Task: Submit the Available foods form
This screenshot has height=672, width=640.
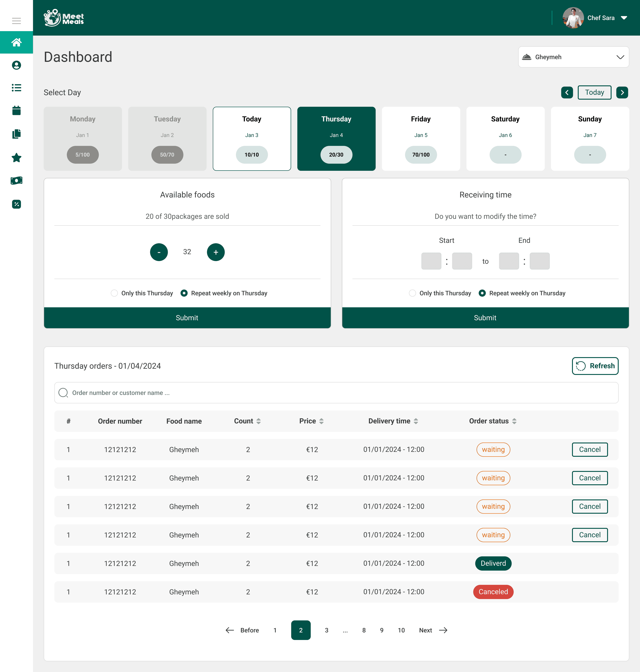Action: [187, 318]
